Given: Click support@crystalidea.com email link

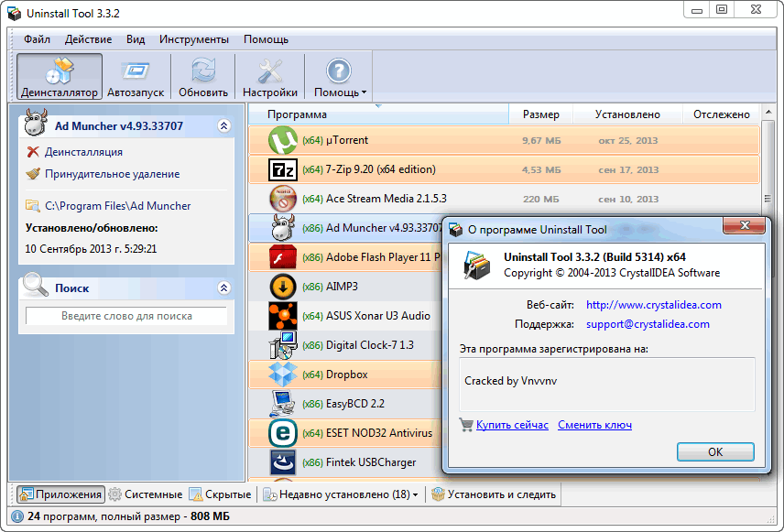Looking at the screenshot, I should click(x=648, y=324).
